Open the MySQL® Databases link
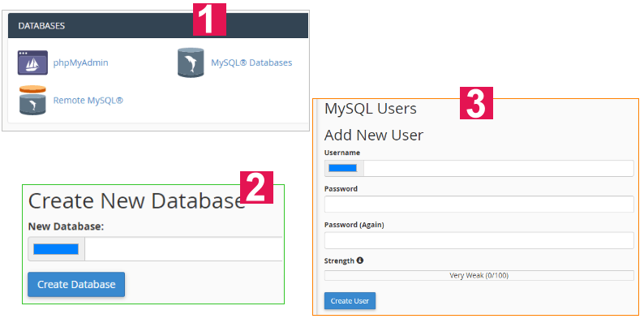 251,62
